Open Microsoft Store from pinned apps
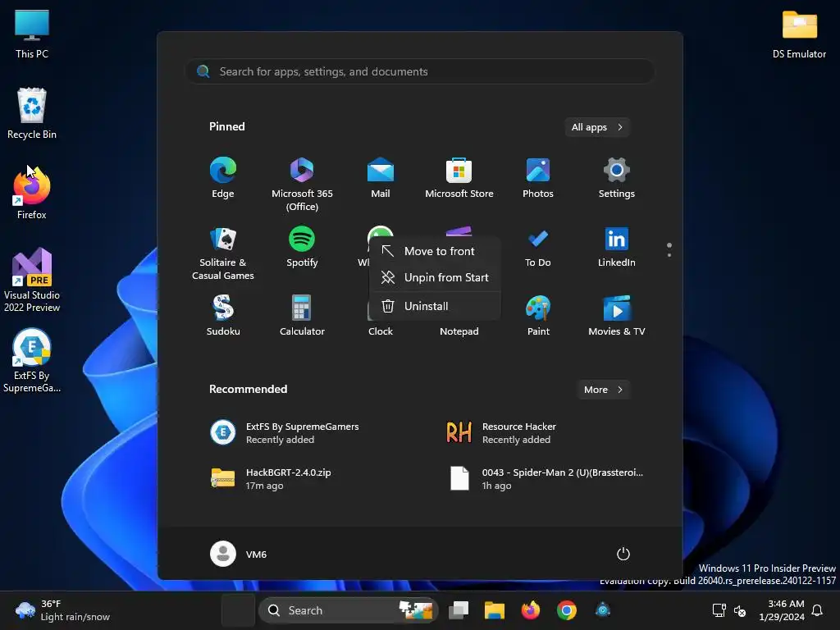The height and width of the screenshot is (630, 840). point(459,178)
